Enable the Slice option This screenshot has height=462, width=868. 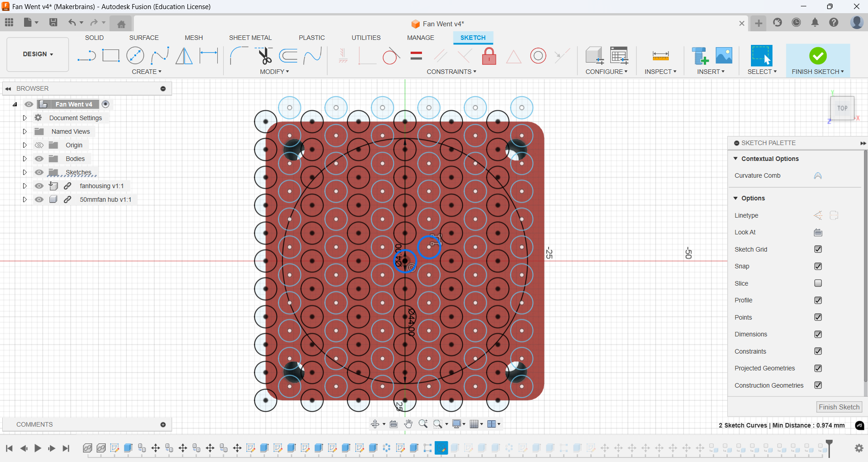pos(818,283)
